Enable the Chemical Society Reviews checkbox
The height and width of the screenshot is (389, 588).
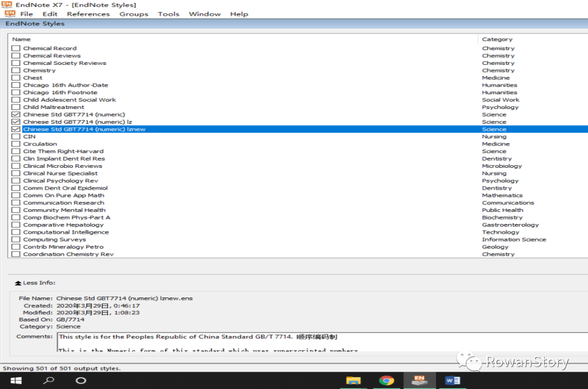click(x=16, y=63)
